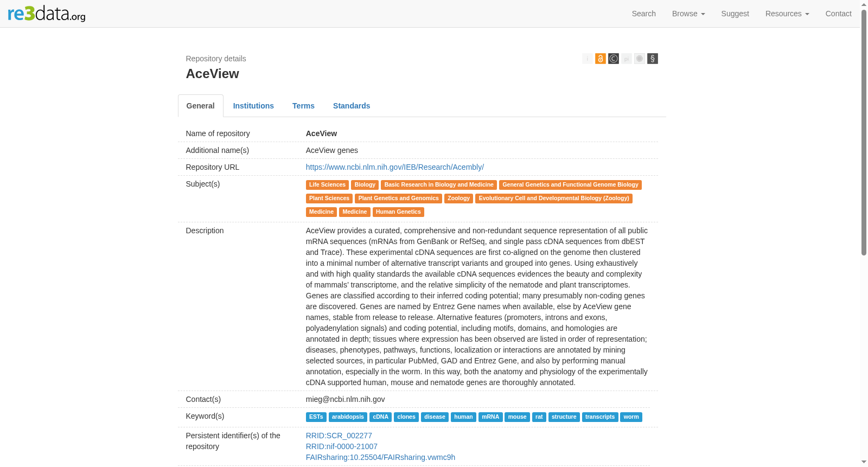Select the Basic Research in Biology and Medicine tag
Image resolution: width=868 pixels, height=467 pixels.
[x=439, y=185]
